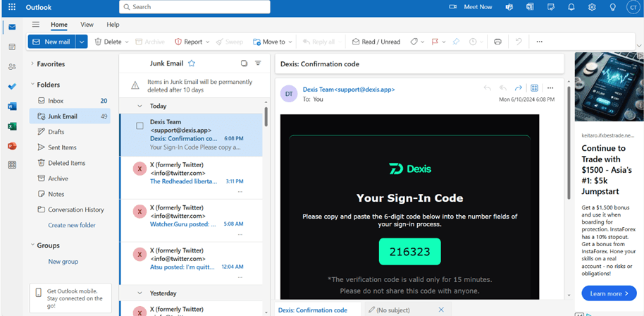Click Learn more in the ad
This screenshot has width=644, height=316.
tap(609, 293)
